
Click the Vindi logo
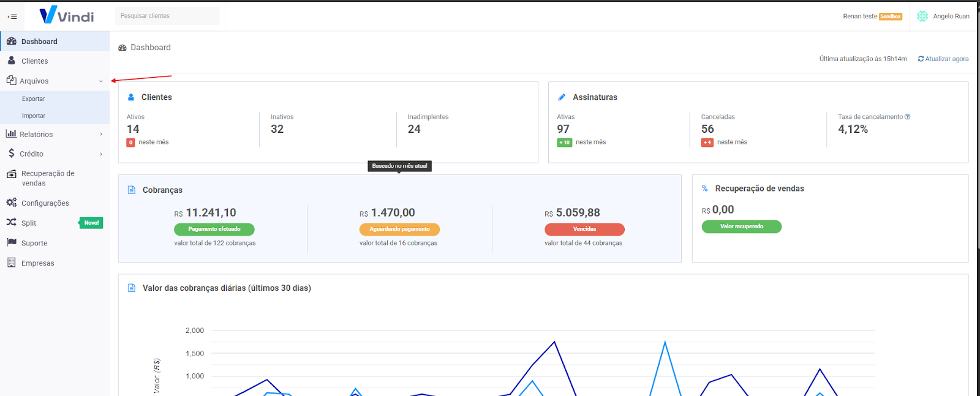pyautogui.click(x=67, y=15)
